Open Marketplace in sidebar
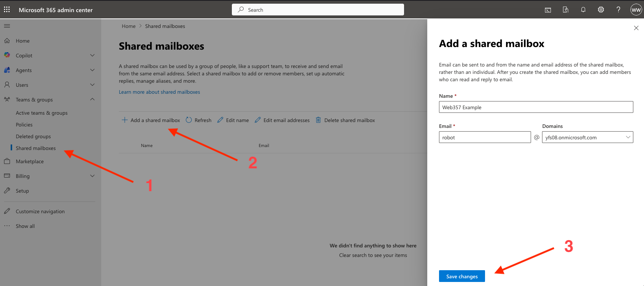 point(30,161)
